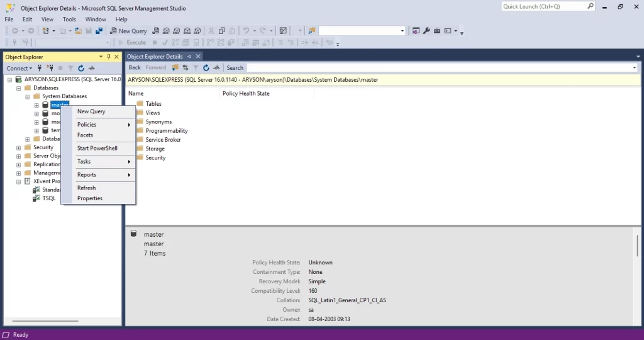Click Refresh icon in Object Explorer toolbar
This screenshot has width=644, height=340.
[x=81, y=68]
